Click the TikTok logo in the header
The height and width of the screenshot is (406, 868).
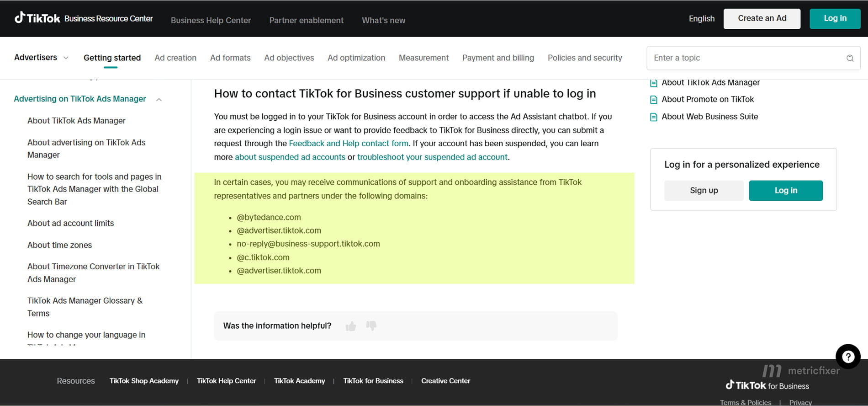point(37,18)
